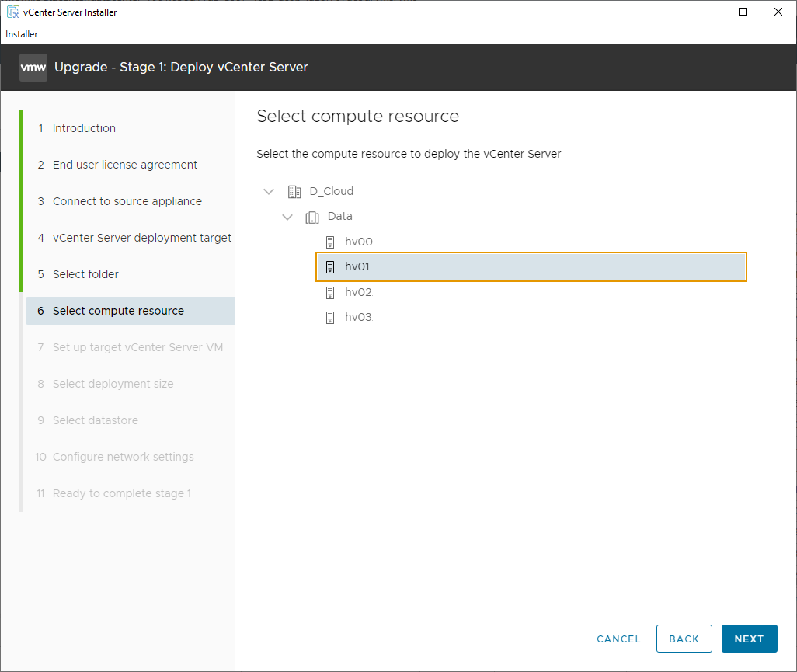The height and width of the screenshot is (672, 797).
Task: Go to End user license agreement step
Action: point(124,165)
